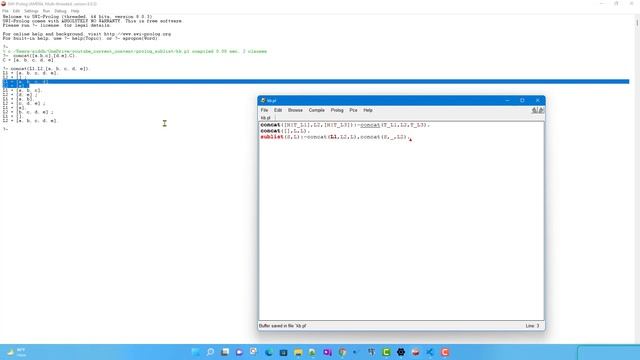Open Google Chrome from taskbar
Screen dimensions: 640x360
coord(342,352)
